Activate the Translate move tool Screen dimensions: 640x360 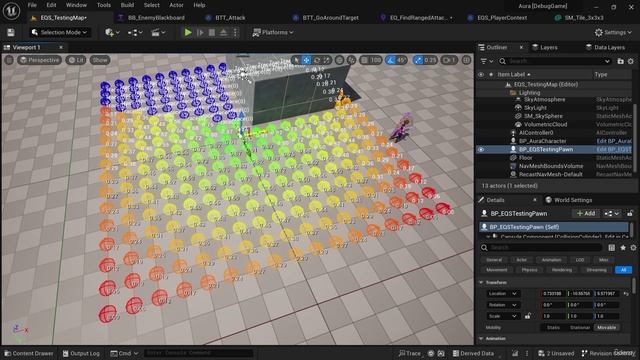pyautogui.click(x=306, y=60)
